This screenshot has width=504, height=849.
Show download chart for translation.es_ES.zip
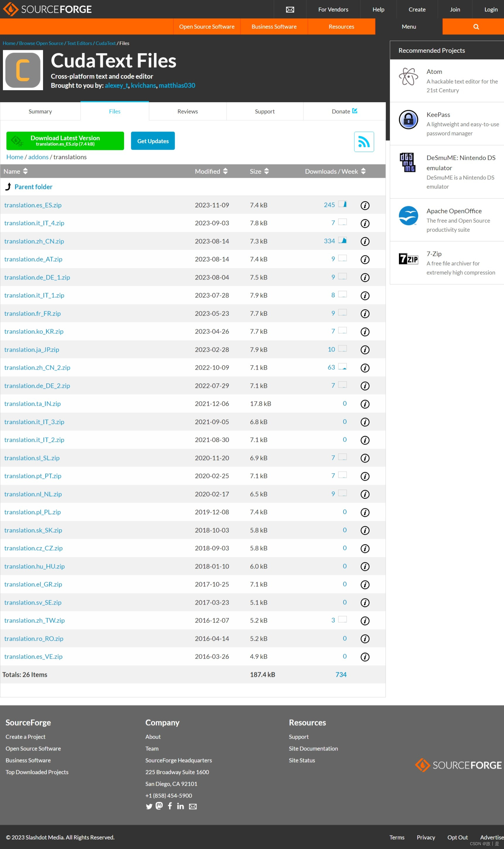pos(342,204)
